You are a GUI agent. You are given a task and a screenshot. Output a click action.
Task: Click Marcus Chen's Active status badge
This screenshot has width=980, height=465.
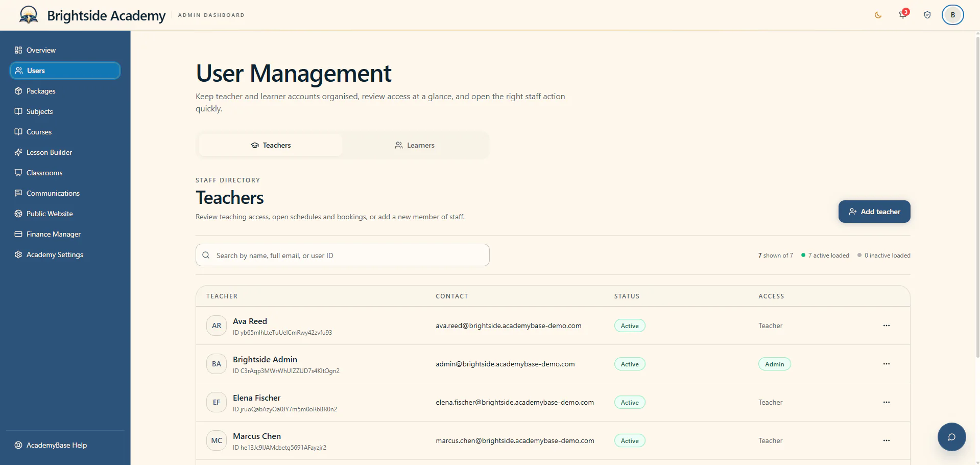(630, 440)
